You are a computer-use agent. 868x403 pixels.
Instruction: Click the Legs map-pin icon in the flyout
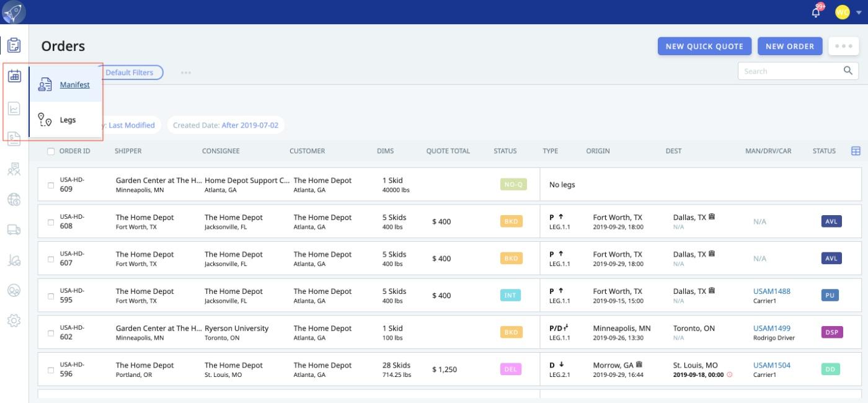tap(45, 120)
